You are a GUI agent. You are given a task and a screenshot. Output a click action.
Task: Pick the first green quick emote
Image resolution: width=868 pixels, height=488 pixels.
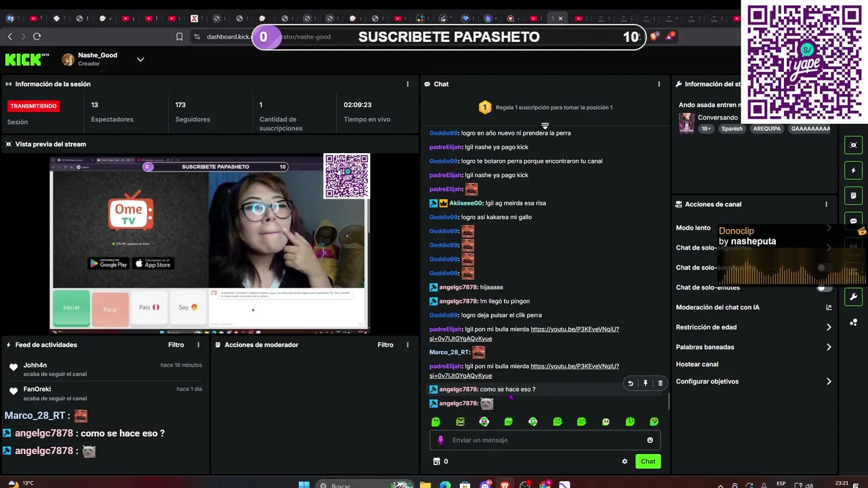[x=436, y=422]
